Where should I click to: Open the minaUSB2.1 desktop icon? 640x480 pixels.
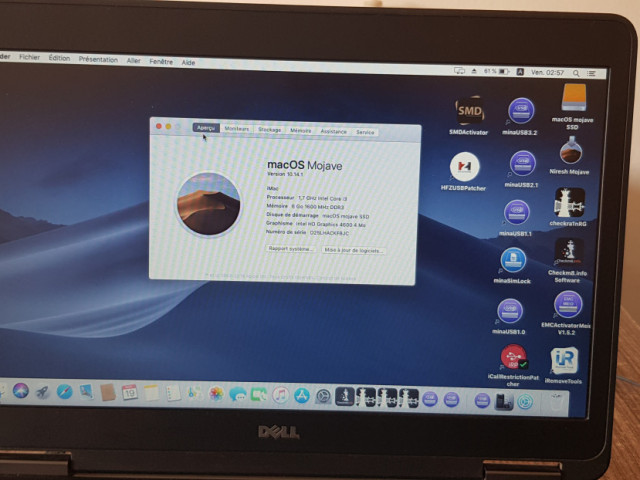pyautogui.click(x=522, y=164)
